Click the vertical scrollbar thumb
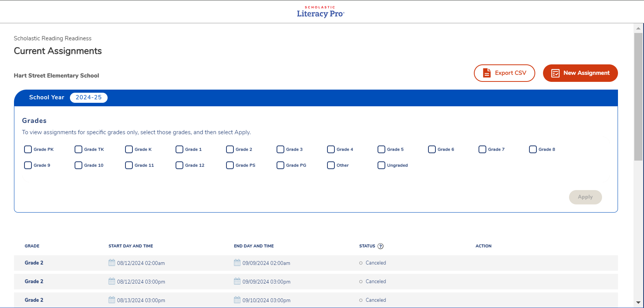Image resolution: width=644 pixels, height=308 pixels. (x=638, y=97)
